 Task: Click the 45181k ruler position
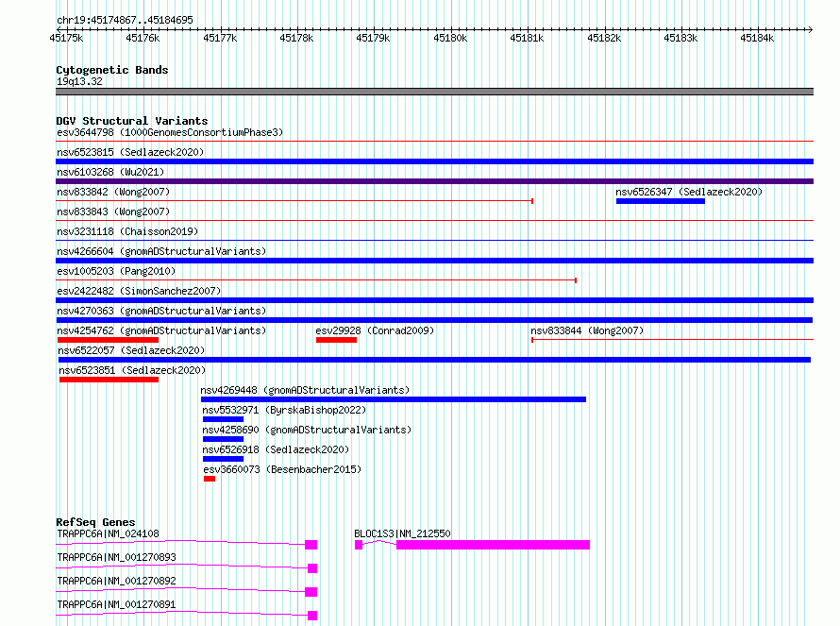coord(528,38)
